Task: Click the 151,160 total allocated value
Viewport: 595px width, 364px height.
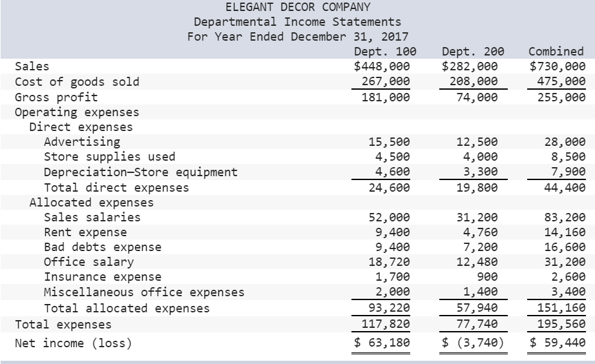Action: (561, 308)
